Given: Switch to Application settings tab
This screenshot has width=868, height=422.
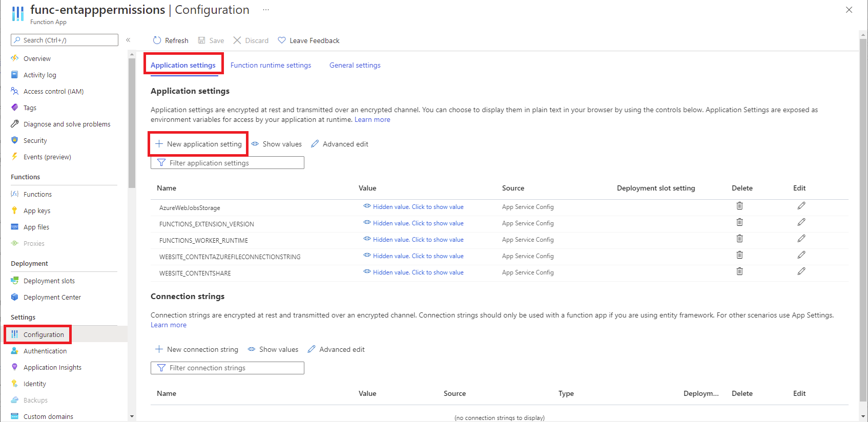Looking at the screenshot, I should point(183,65).
